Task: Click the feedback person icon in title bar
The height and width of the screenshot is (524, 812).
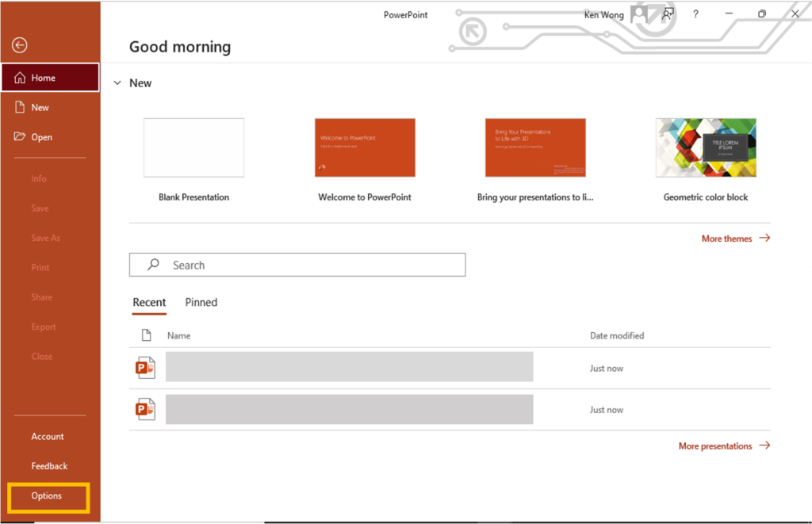Action: [x=668, y=14]
